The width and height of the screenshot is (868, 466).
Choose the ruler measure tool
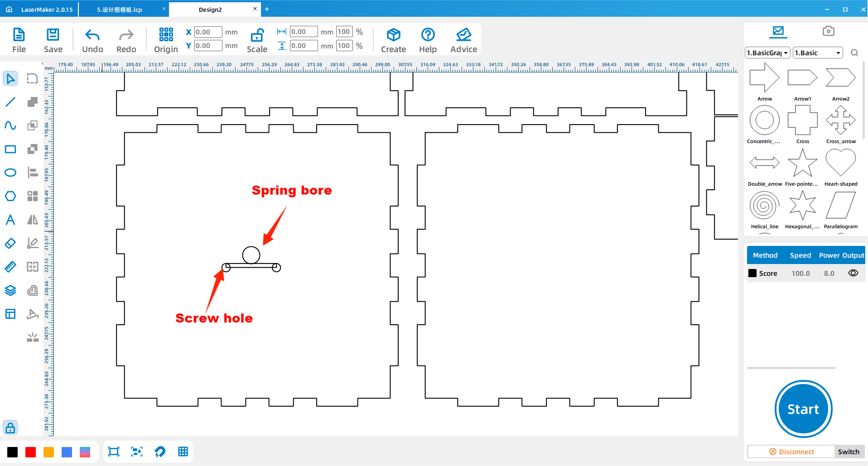point(10,267)
